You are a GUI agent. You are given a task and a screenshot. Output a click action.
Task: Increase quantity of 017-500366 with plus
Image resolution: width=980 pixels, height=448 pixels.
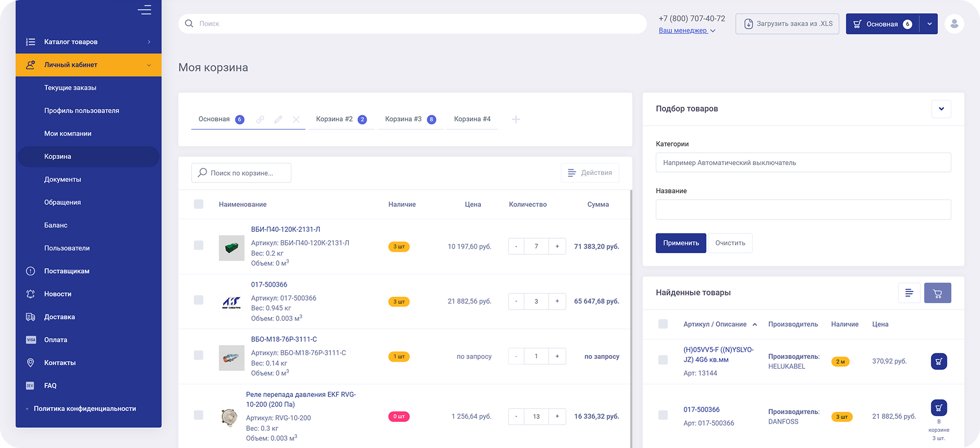[x=557, y=301]
